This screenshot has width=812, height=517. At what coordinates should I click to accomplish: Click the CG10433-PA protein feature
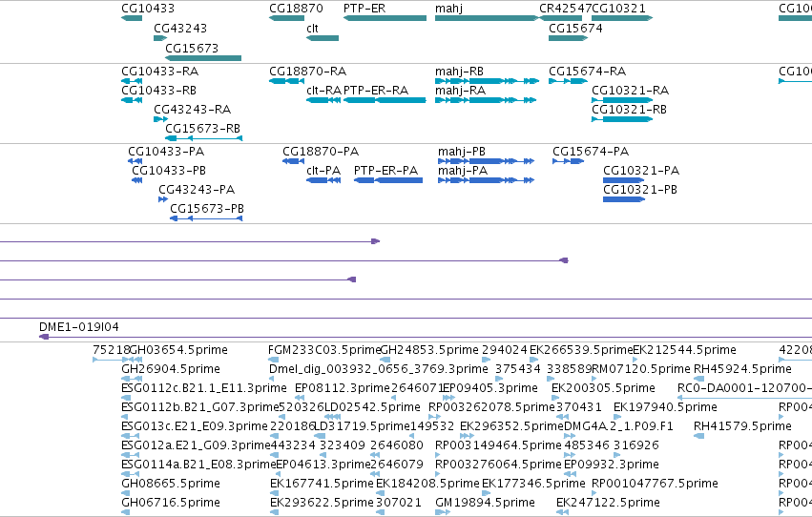point(135,161)
